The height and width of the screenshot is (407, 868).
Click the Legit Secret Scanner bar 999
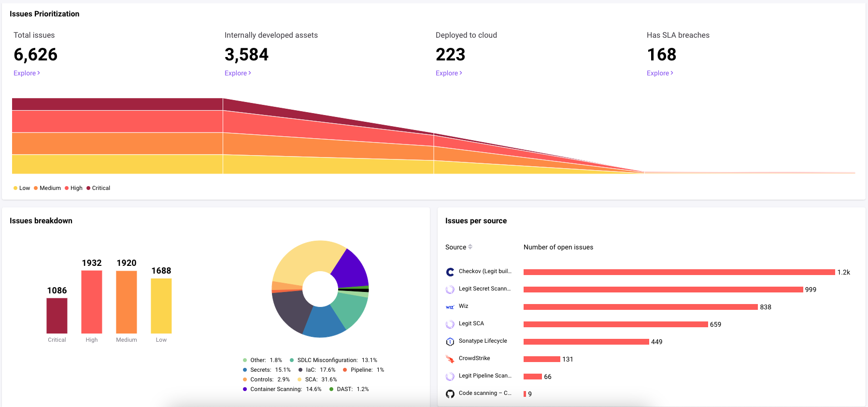(663, 290)
